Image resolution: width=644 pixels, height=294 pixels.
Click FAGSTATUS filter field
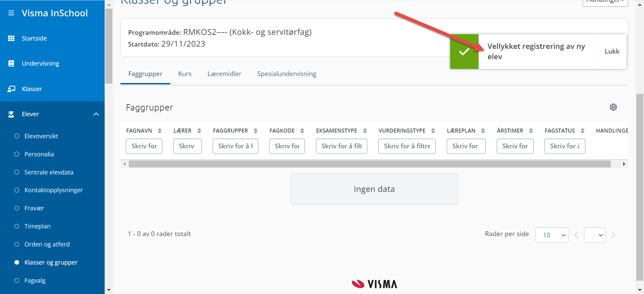[565, 146]
